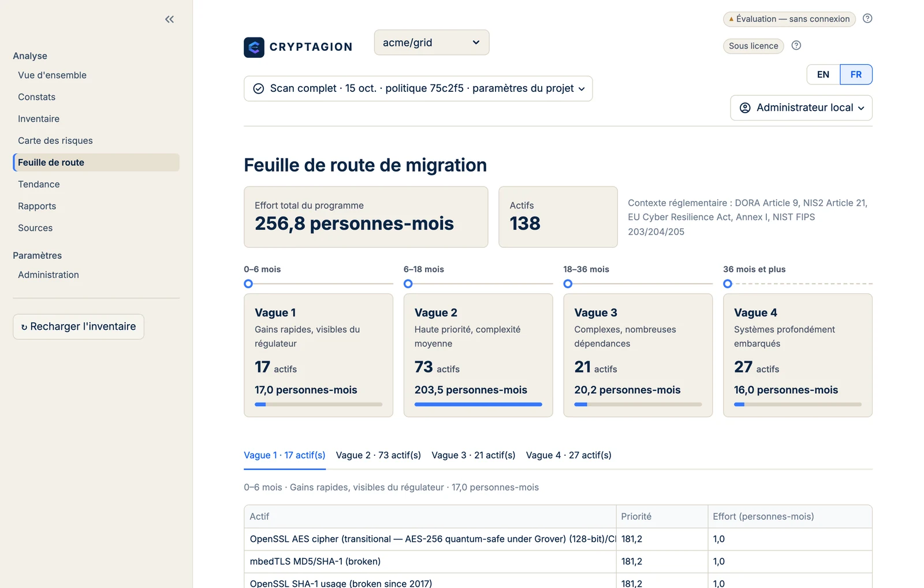Screen dimensions: 924x588
Task: Click the Cryptagion logo icon
Action: point(254,47)
